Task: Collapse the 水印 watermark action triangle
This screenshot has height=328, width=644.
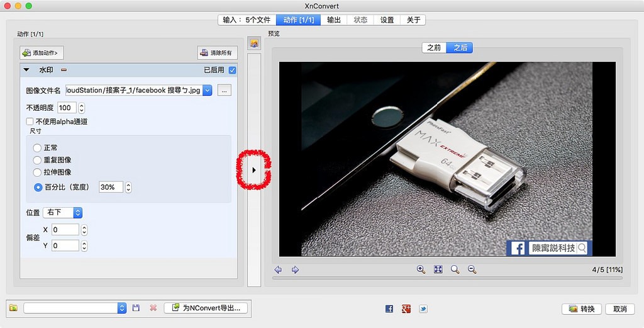Action: pos(26,70)
